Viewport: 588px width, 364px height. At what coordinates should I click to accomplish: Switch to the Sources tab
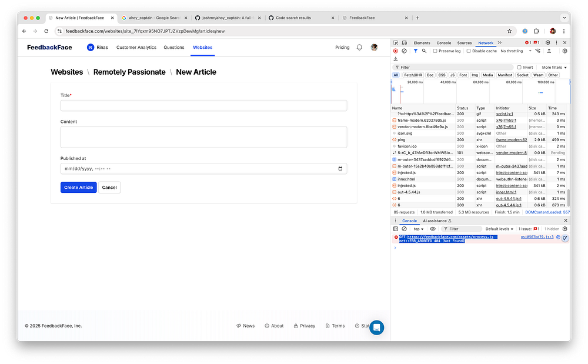click(x=465, y=43)
